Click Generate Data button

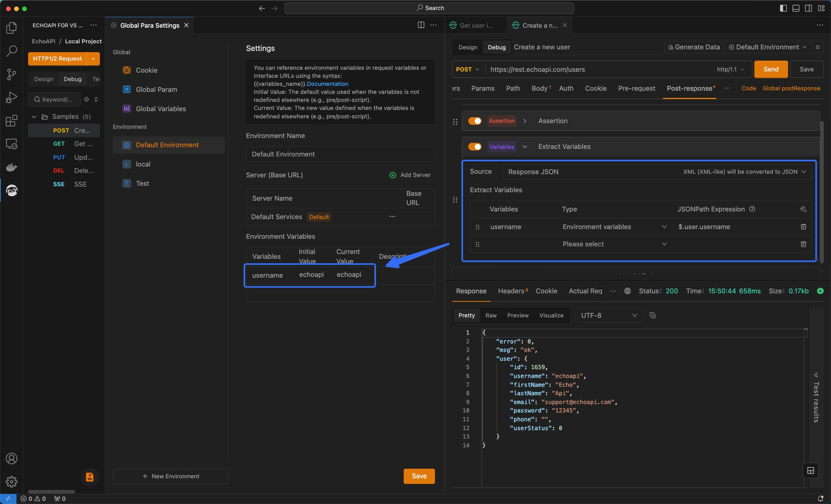tap(694, 47)
